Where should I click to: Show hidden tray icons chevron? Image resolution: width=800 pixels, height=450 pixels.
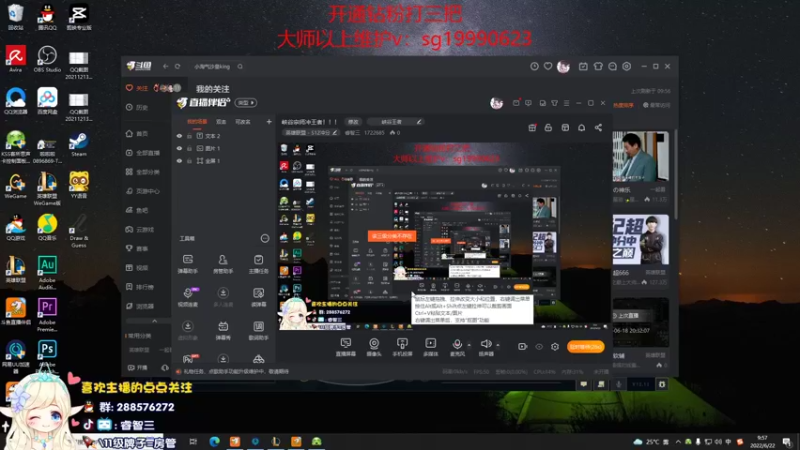pyautogui.click(x=678, y=442)
